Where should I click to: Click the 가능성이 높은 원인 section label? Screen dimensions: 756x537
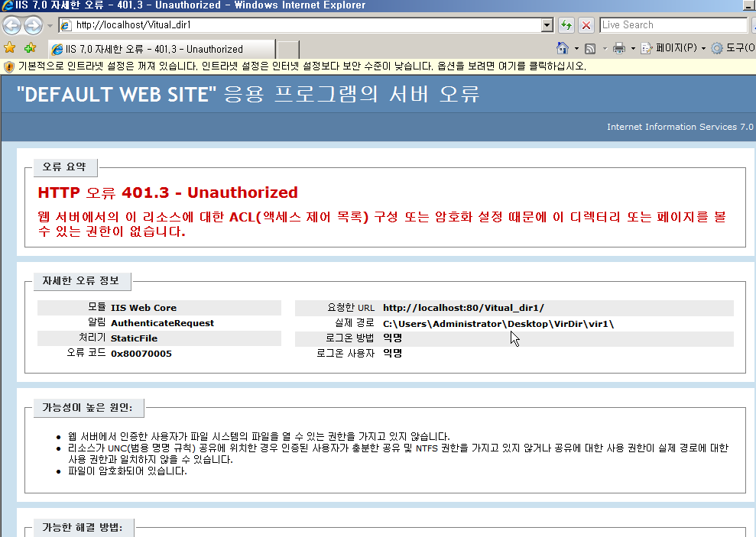coord(87,408)
